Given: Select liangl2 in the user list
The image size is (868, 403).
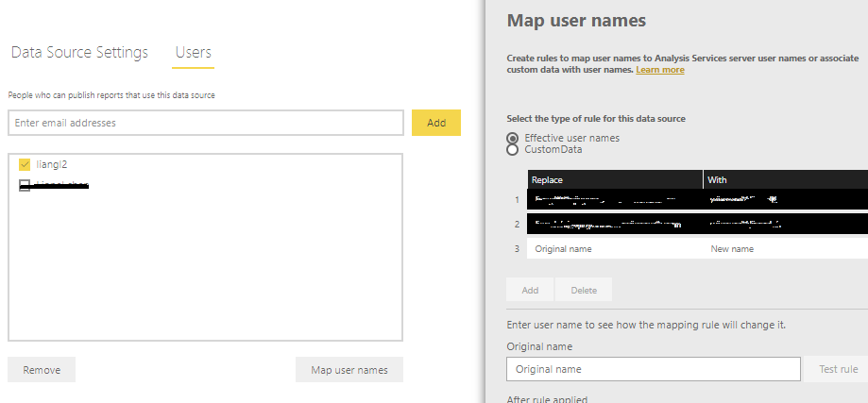Looking at the screenshot, I should tap(52, 164).
